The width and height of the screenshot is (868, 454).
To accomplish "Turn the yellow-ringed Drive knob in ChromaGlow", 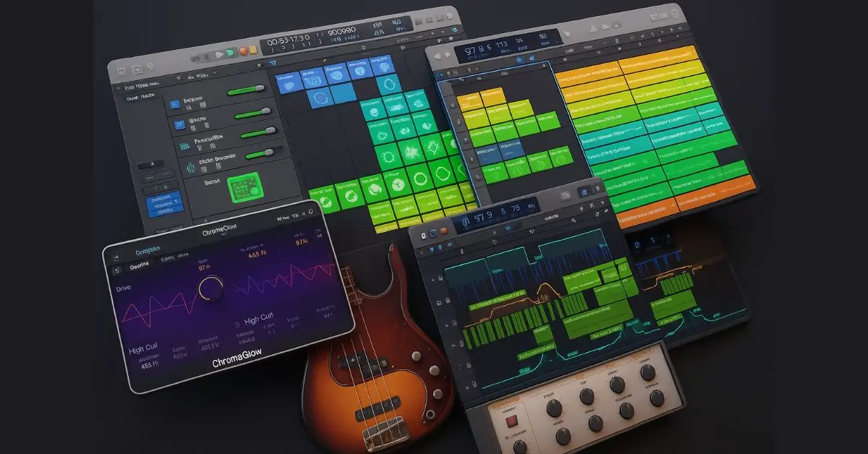I will click(x=210, y=290).
